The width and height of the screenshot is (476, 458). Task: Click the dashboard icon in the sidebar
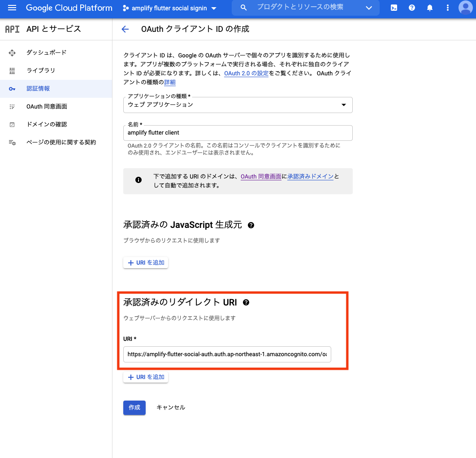(x=12, y=53)
